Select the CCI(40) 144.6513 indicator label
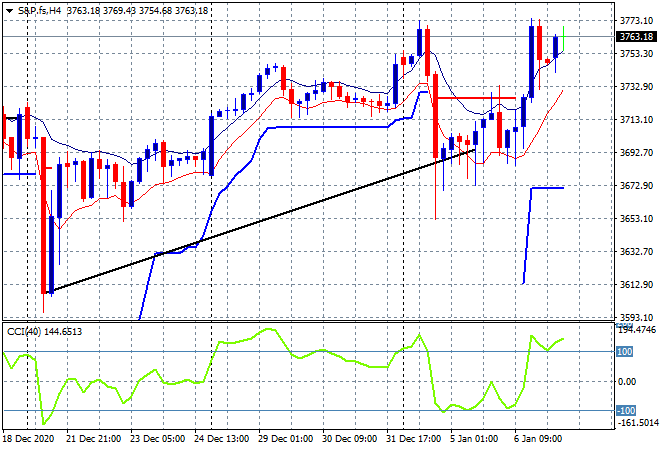This screenshot has height=450, width=660. click(x=45, y=332)
